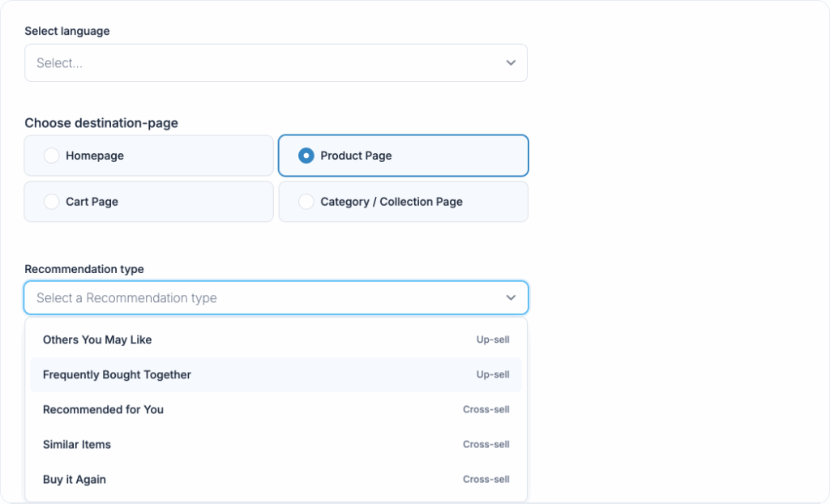This screenshot has height=504, width=830.
Task: Click Up-sell tag beside Others You May Like
Action: [493, 340]
